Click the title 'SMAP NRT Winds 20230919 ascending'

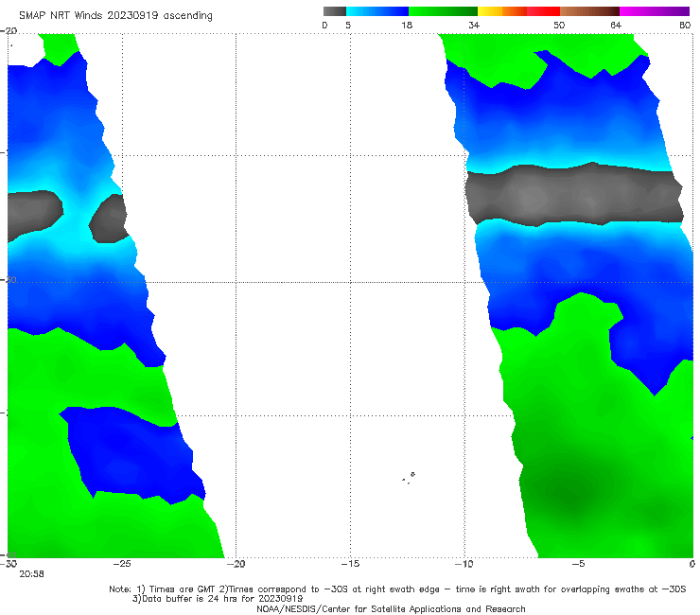(x=115, y=16)
